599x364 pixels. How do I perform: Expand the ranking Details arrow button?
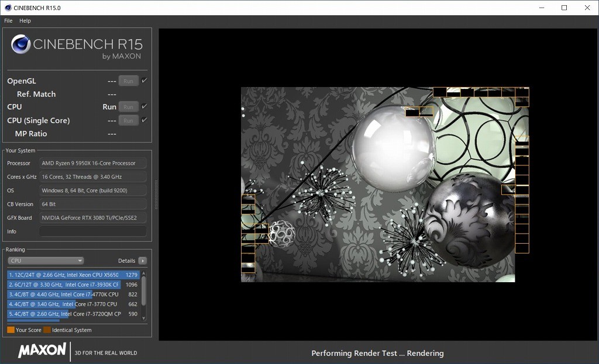143,261
